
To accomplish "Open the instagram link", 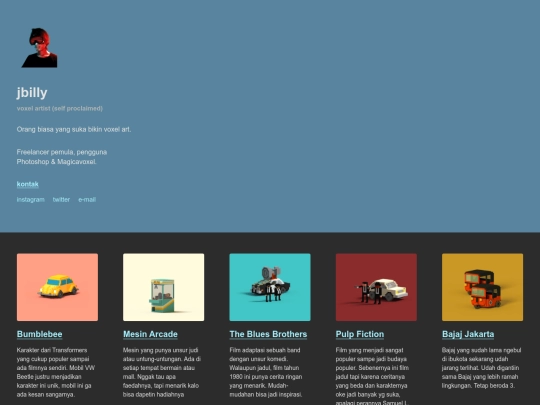I will coord(31,200).
